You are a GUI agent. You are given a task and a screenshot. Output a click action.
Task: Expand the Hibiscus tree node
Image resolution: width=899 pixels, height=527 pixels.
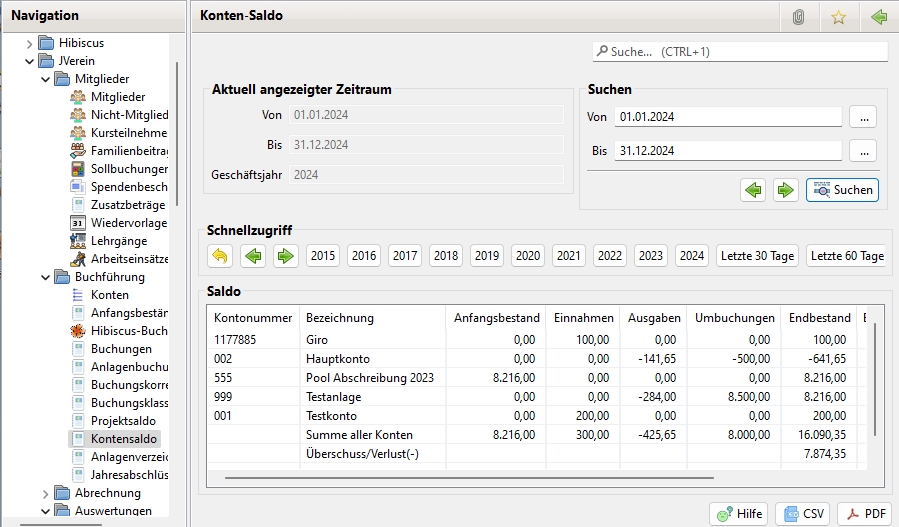coord(29,43)
